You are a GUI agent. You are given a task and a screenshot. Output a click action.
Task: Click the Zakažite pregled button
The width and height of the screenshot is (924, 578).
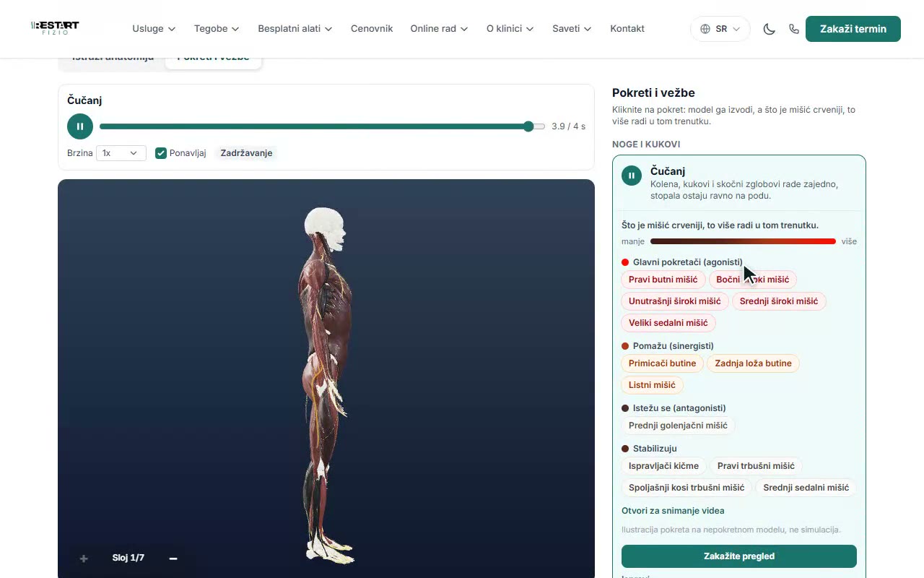click(x=739, y=556)
